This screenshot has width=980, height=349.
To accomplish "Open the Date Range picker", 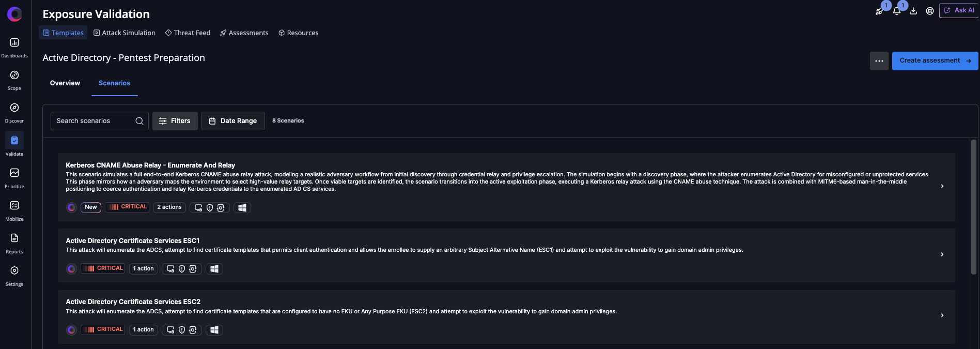I will click(233, 121).
